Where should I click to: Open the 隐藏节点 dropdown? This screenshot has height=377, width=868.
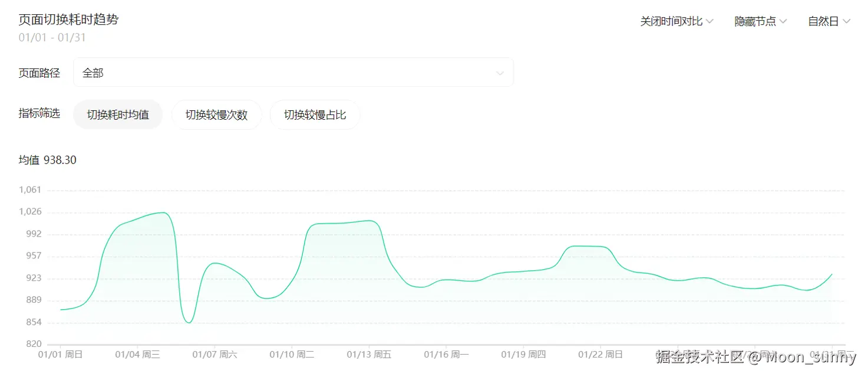point(761,21)
